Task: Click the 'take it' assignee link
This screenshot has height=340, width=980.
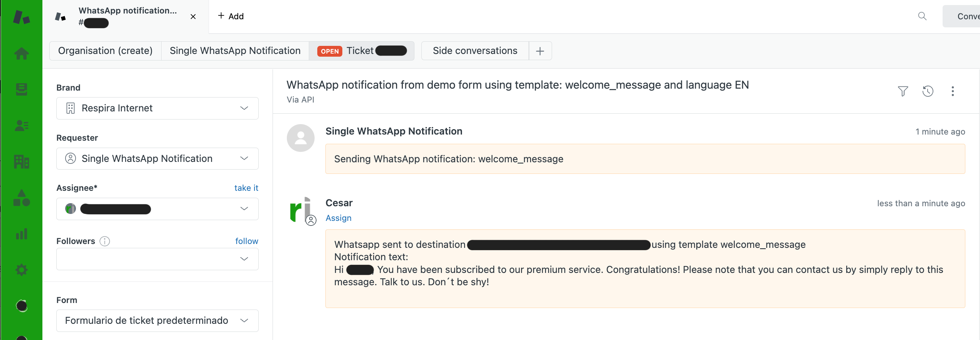Action: tap(246, 188)
